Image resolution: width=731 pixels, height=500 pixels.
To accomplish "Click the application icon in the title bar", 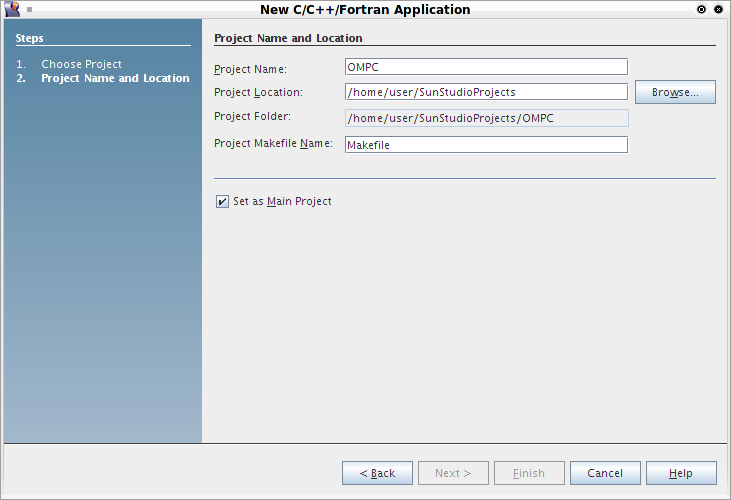I will pyautogui.click(x=12, y=9).
